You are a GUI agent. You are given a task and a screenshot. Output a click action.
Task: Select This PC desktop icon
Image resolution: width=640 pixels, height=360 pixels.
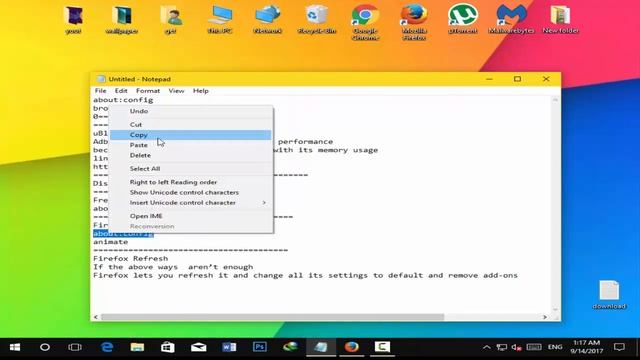pos(220,20)
